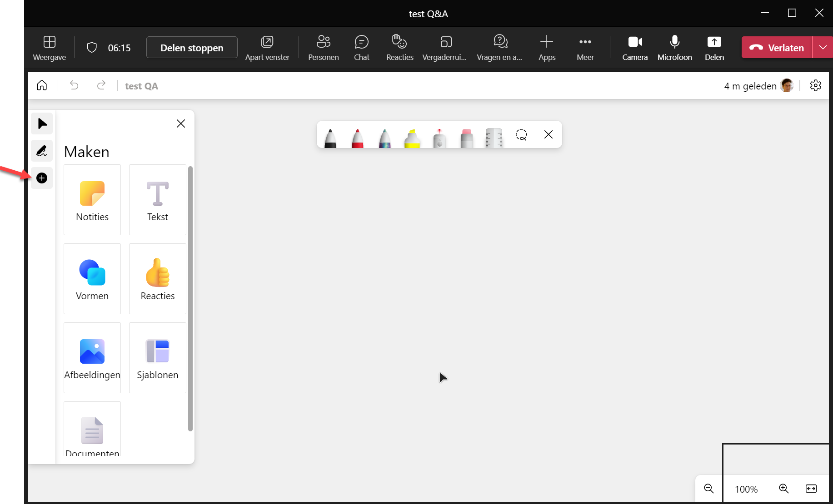Open Vragen en antwoorden

(499, 48)
